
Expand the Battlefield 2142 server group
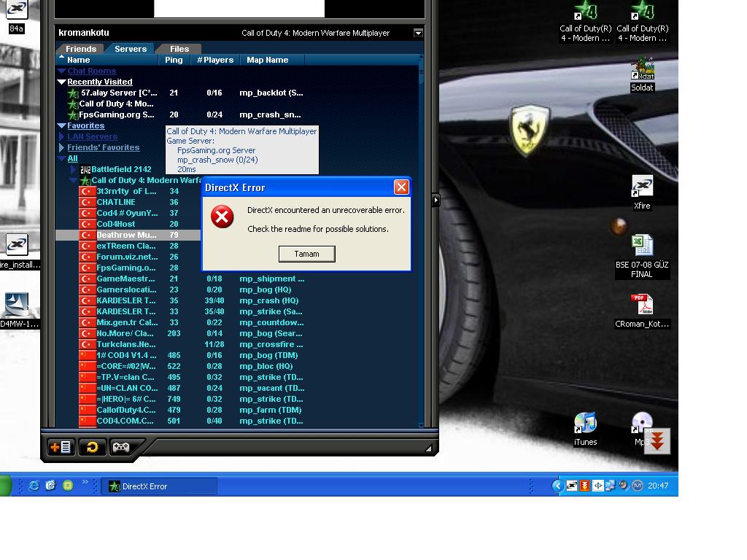coord(73,169)
